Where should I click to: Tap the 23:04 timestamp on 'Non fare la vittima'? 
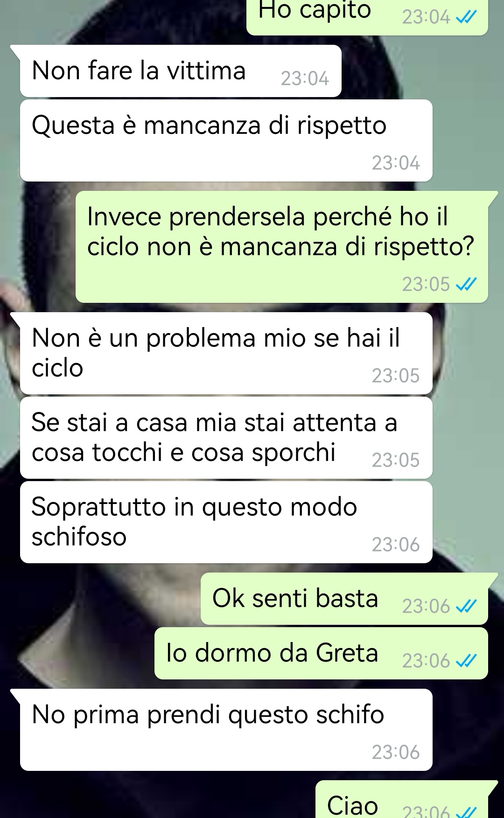[305, 78]
